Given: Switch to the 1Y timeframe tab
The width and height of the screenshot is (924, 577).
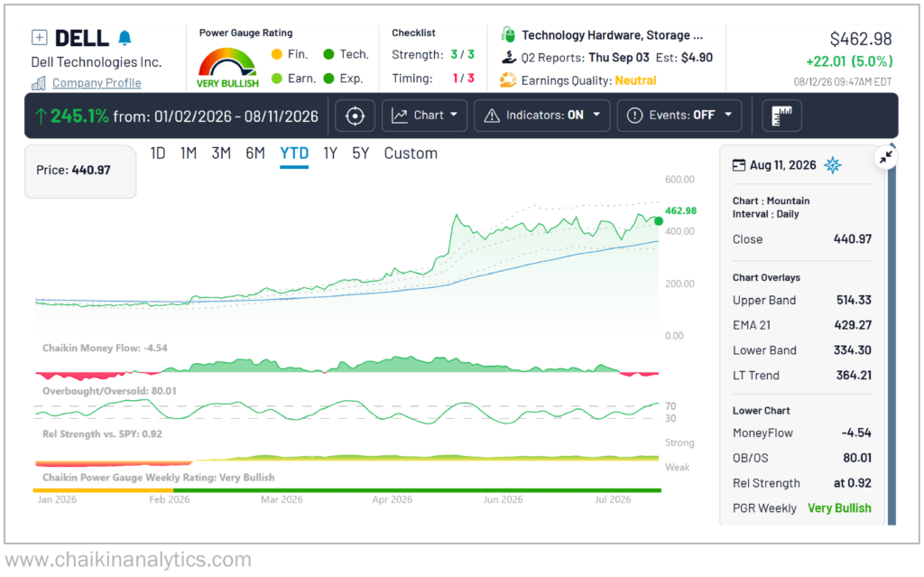Looking at the screenshot, I should 330,154.
